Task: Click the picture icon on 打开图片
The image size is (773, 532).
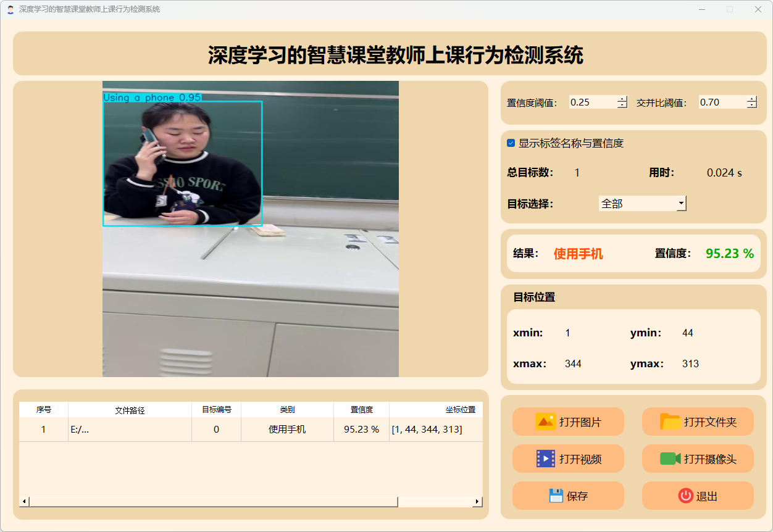Action: 546,422
